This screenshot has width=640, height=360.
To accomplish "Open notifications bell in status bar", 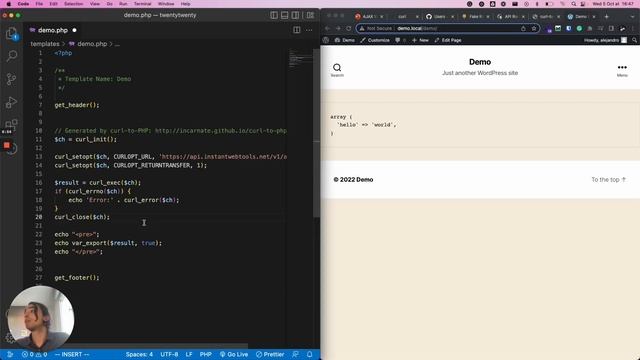I will pos(309,354).
